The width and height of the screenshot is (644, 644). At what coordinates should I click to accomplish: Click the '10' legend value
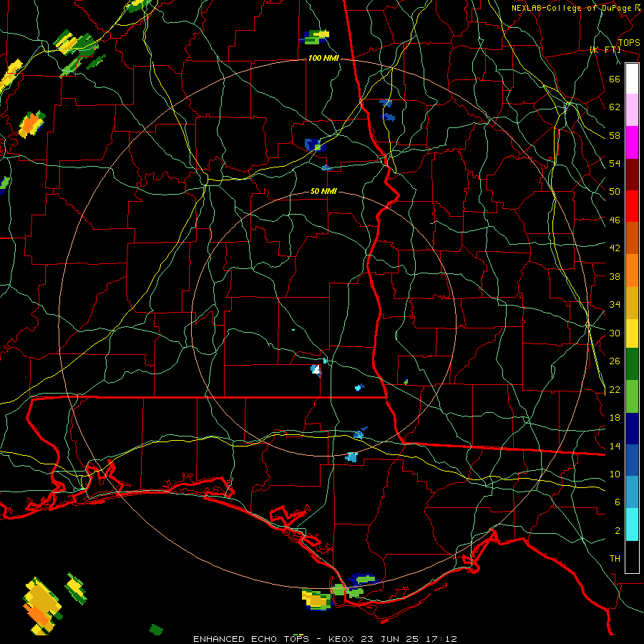pyautogui.click(x=615, y=474)
